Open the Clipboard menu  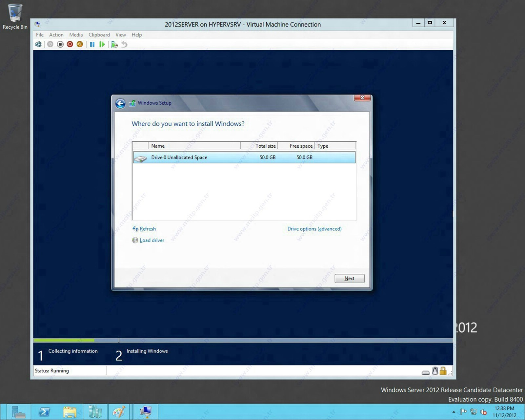point(99,35)
